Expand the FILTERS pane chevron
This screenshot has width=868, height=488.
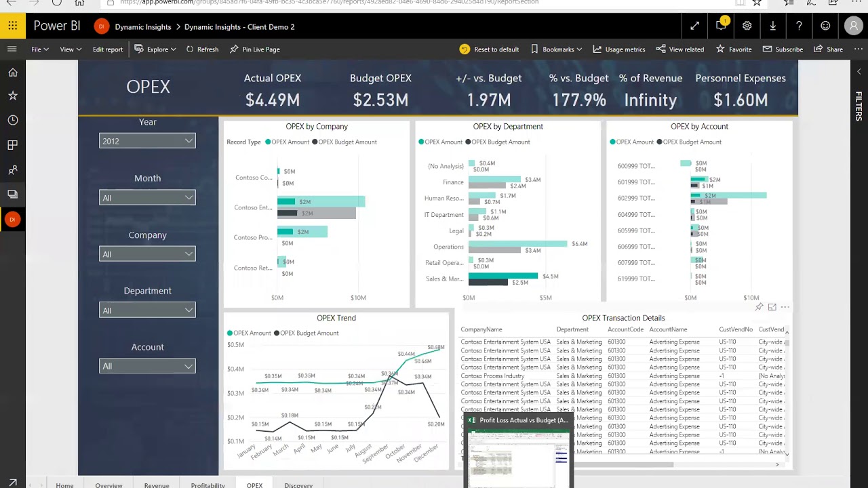click(859, 72)
